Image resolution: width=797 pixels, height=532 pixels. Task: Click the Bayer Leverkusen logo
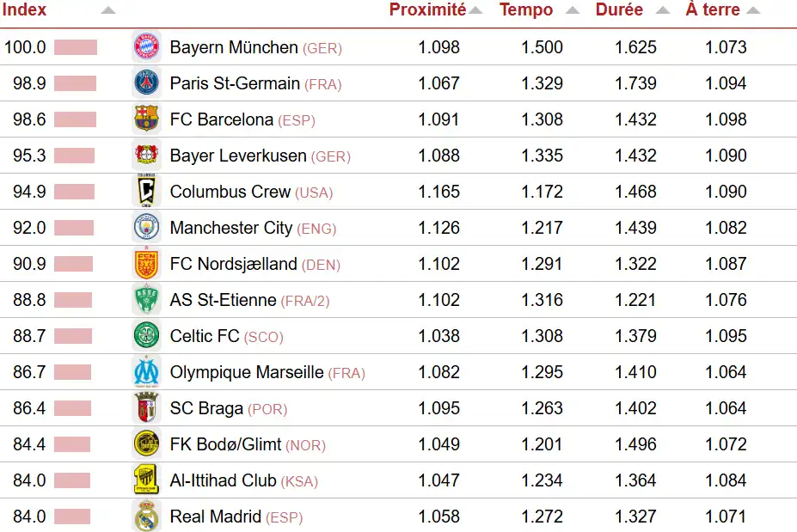click(146, 156)
